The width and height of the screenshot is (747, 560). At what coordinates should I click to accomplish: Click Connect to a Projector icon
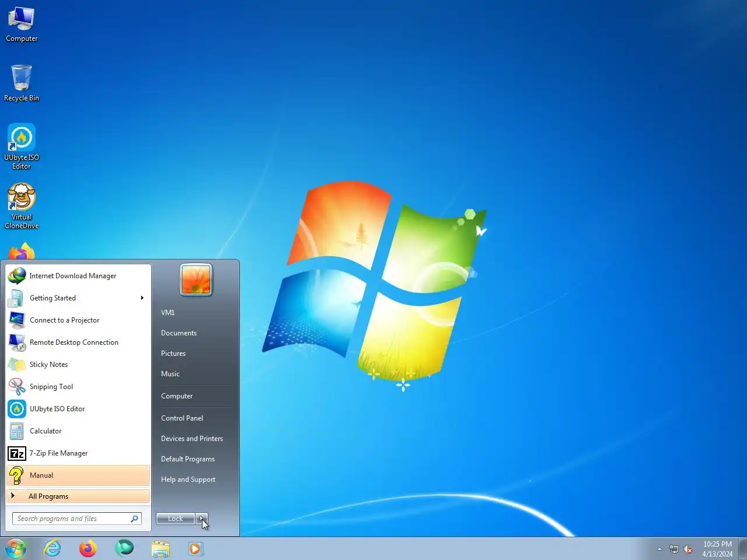coord(17,320)
